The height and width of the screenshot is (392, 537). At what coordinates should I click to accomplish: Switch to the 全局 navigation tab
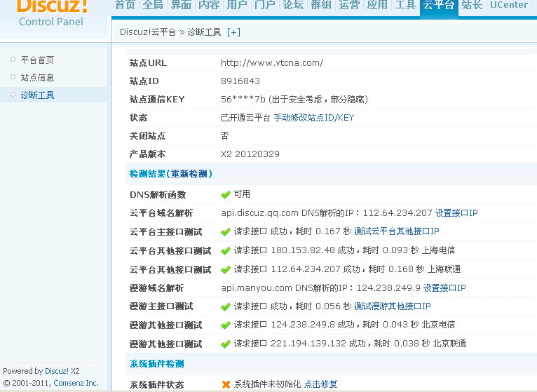(153, 5)
